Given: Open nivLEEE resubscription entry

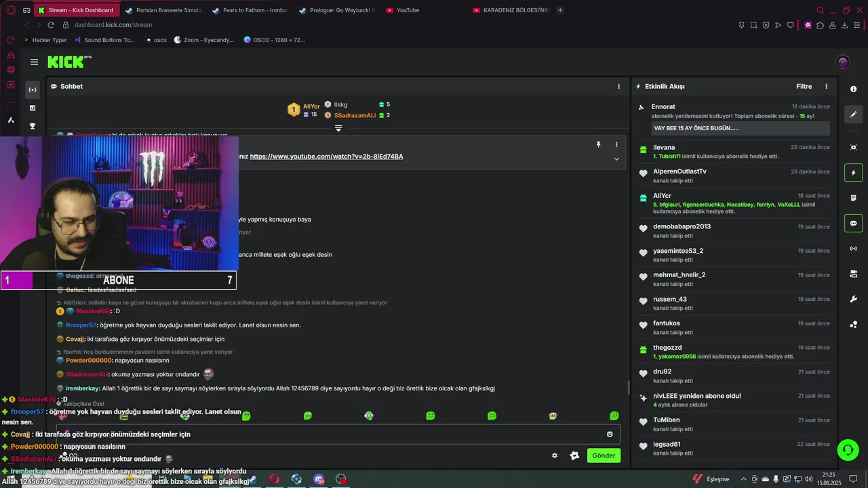Looking at the screenshot, I should (x=733, y=400).
